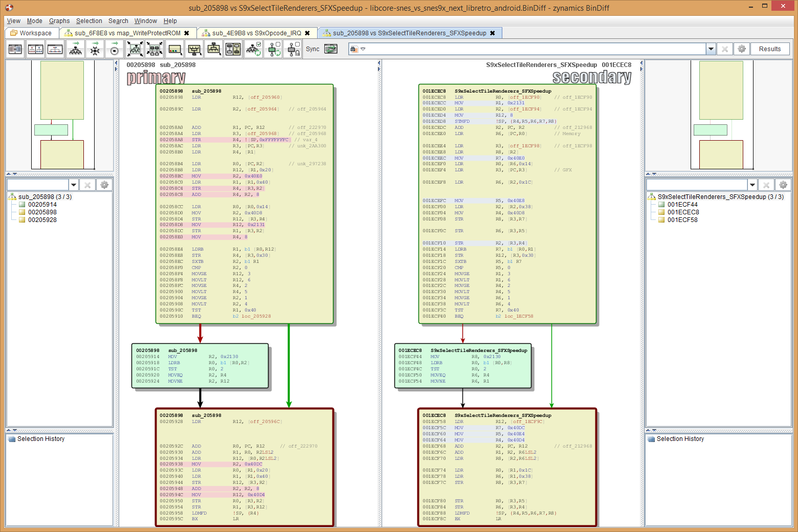The height and width of the screenshot is (532, 798).
Task: Open primary tree filter settings gear
Action: click(x=104, y=185)
